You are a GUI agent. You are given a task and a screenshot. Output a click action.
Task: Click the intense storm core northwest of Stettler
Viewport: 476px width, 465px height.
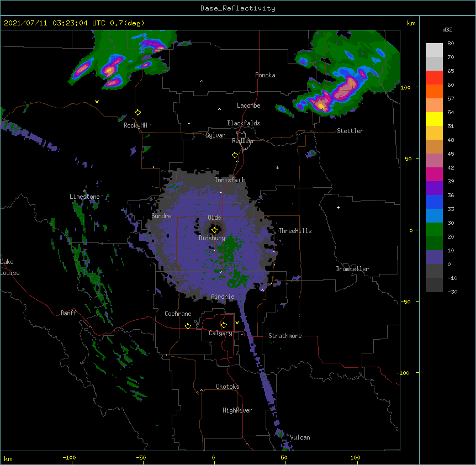[x=321, y=105]
